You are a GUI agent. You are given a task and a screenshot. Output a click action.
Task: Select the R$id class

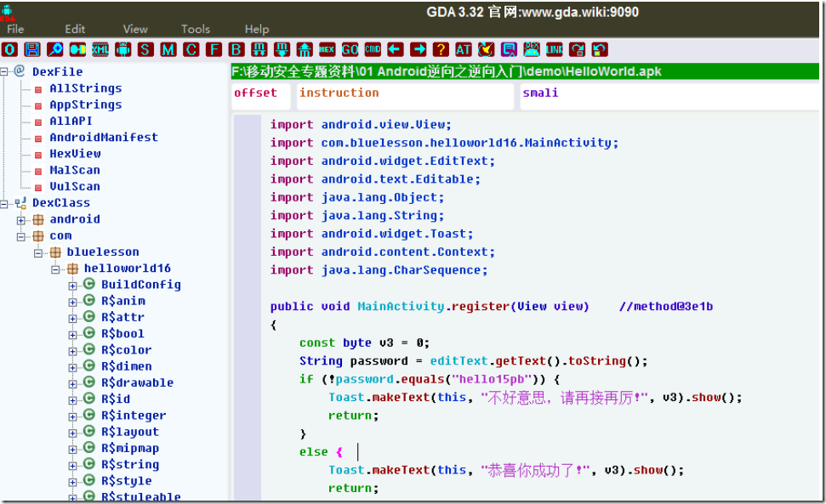click(x=116, y=399)
